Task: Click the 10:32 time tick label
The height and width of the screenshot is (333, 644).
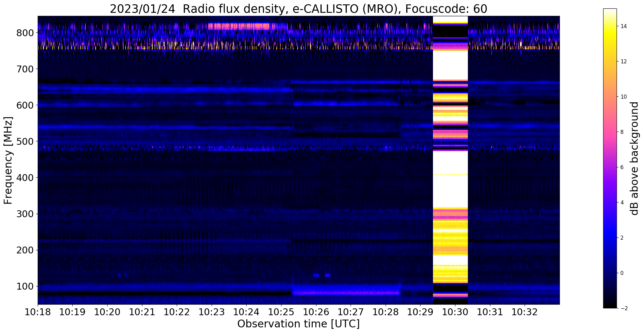Action: (525, 312)
